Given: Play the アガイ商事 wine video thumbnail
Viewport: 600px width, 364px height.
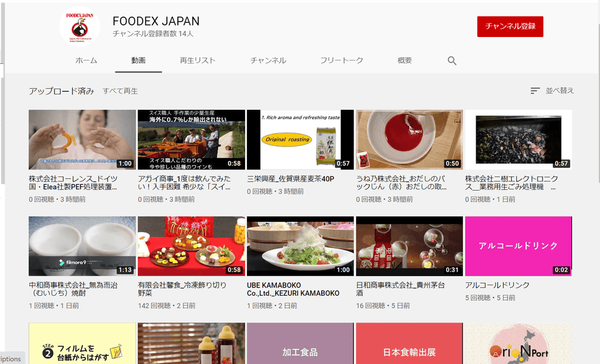Looking at the screenshot, I should (191, 140).
